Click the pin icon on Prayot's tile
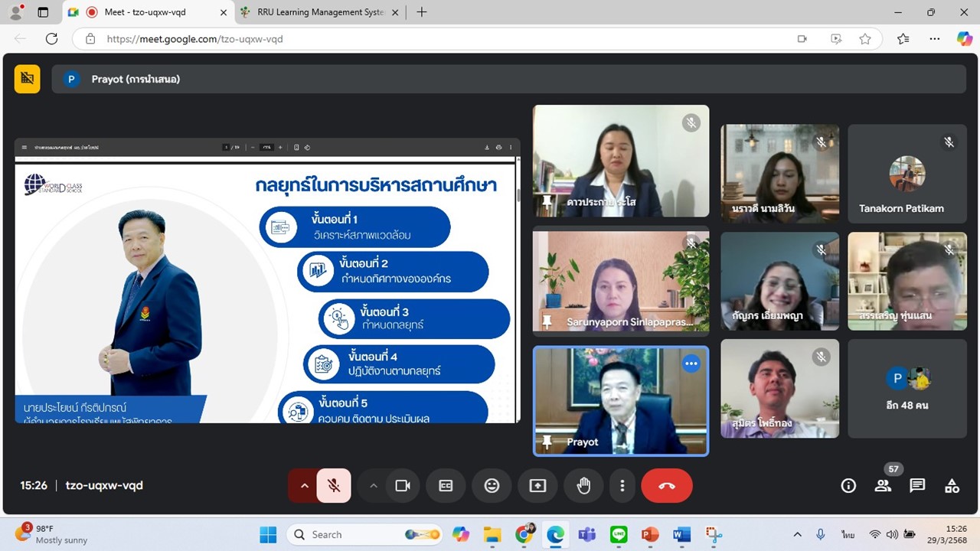 pos(547,442)
